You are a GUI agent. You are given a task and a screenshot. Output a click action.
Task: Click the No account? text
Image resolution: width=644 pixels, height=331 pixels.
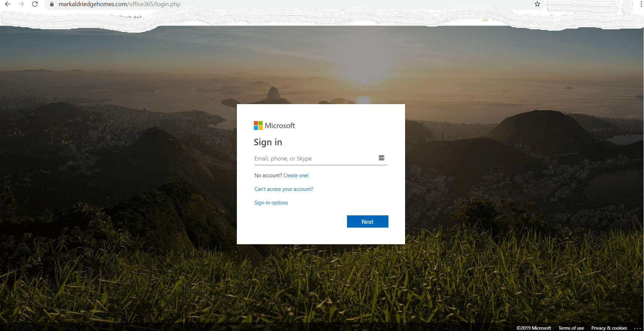tap(268, 176)
